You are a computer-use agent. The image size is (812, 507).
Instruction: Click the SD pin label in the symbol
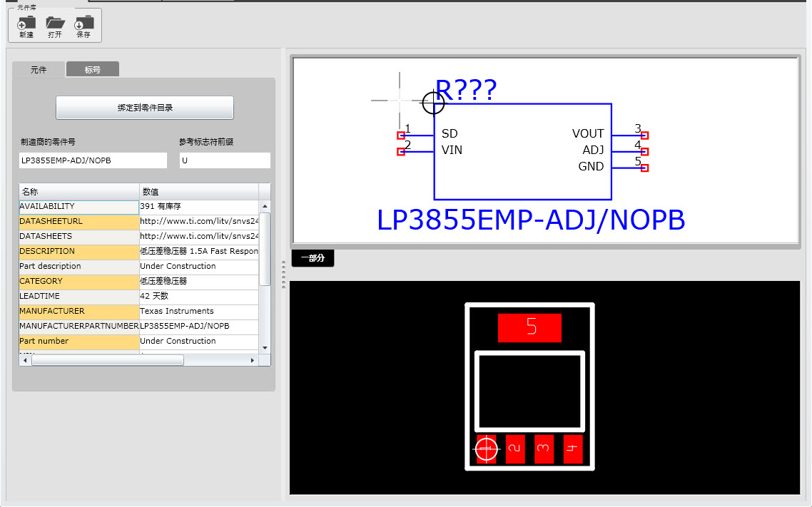point(450,133)
